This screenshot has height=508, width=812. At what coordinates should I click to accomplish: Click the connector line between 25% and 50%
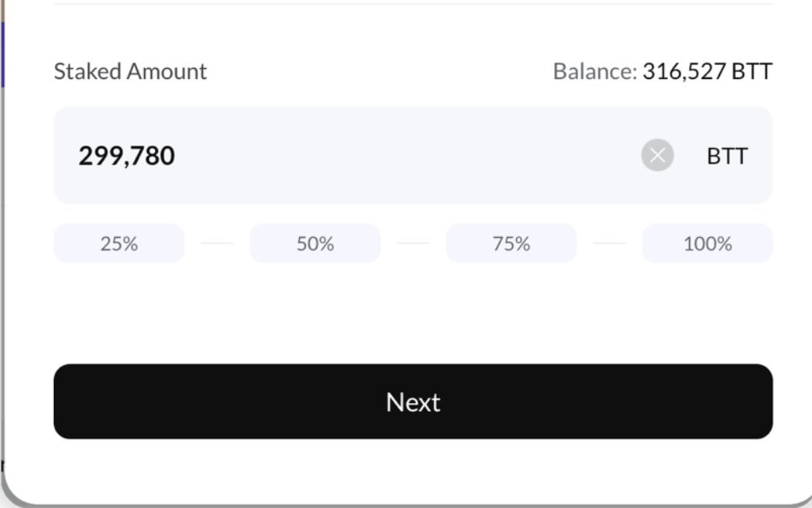[x=217, y=243]
